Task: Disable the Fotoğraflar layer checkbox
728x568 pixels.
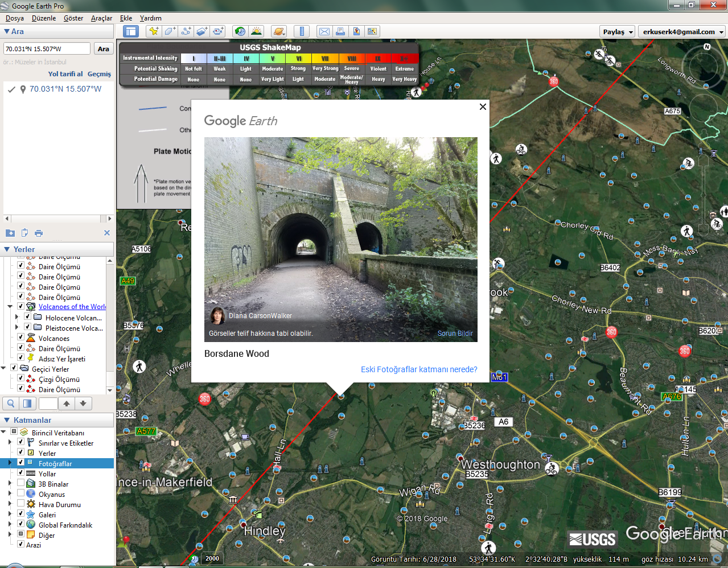Action: (20, 462)
